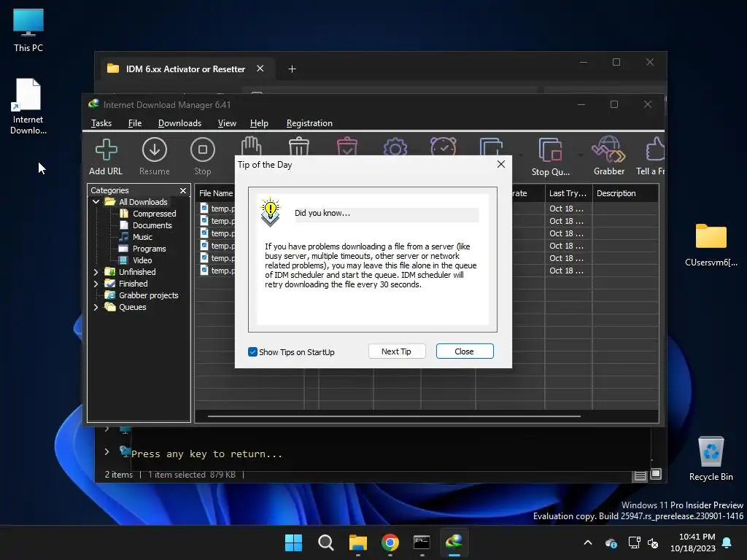Open File Explorer from the taskbar
Screen dimensions: 747x560
(x=357, y=542)
